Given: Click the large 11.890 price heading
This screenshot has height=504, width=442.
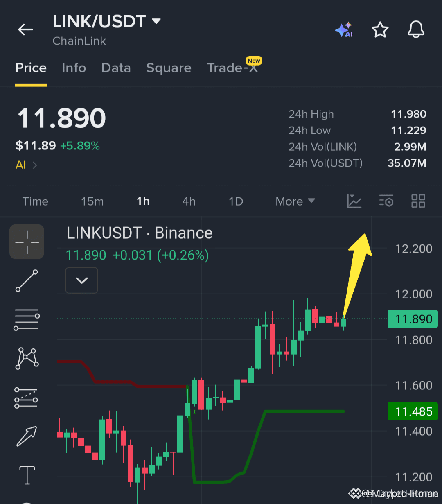Looking at the screenshot, I should pos(62,119).
